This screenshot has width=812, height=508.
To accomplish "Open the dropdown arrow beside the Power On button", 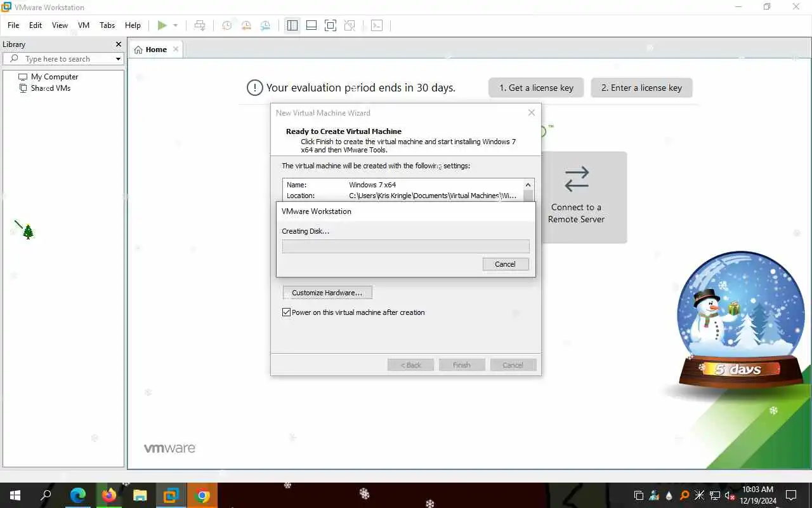I will point(176,25).
